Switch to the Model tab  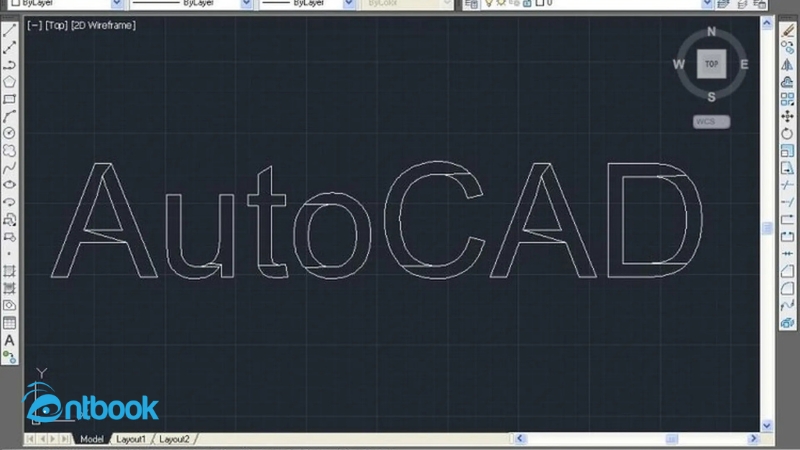[x=92, y=439]
